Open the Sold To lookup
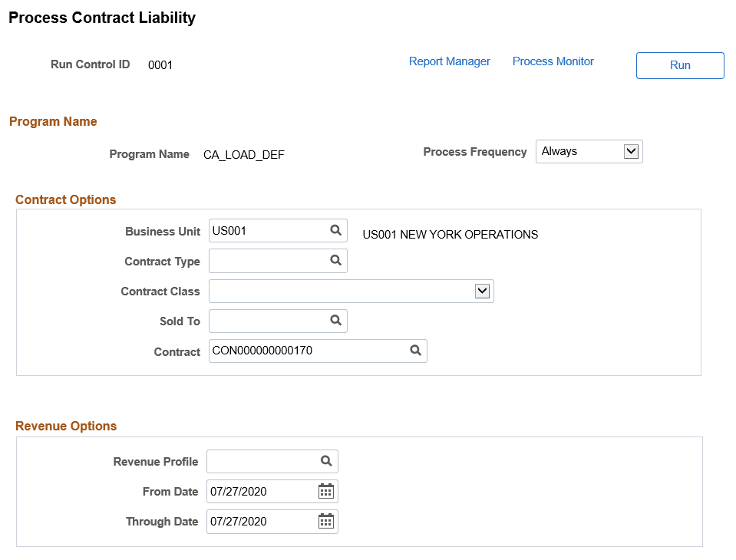Image resolution: width=736 pixels, height=560 pixels. point(335,321)
